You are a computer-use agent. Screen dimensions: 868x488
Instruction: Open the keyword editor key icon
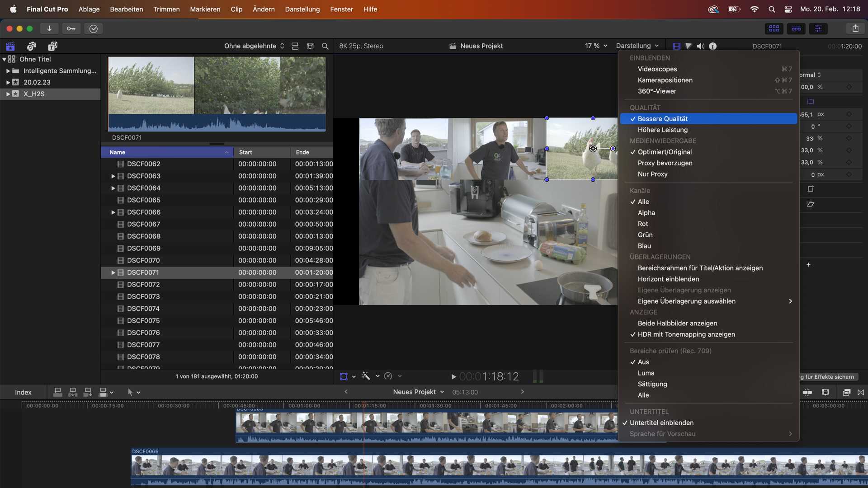coord(71,28)
